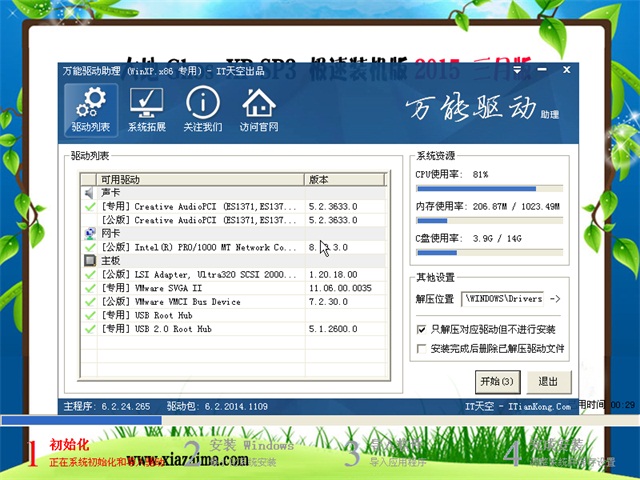Open the 驱动列表 driver list view
The image size is (640, 480).
(x=91, y=110)
